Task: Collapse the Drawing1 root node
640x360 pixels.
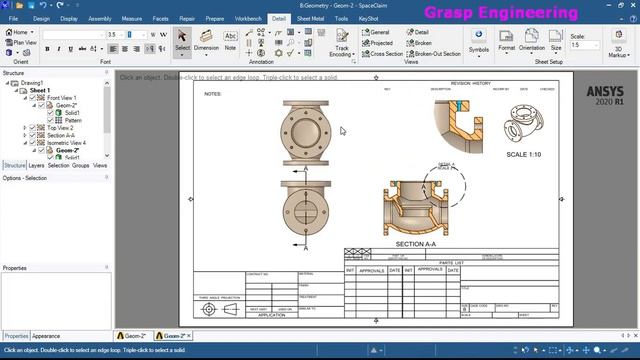Action: pos(7,83)
